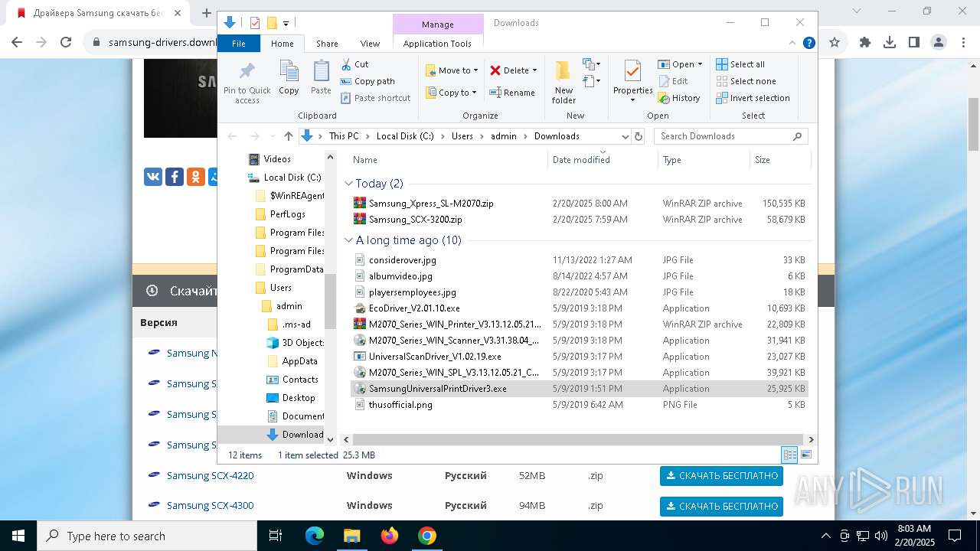Viewport: 980px width, 551px height.
Task: Open Quick Access Toolbar customize arrow
Action: (286, 23)
